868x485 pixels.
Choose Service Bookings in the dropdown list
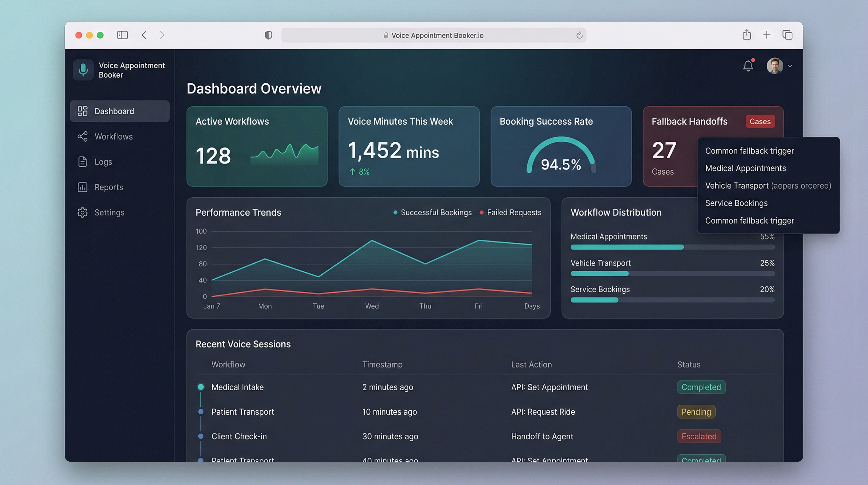pyautogui.click(x=736, y=203)
